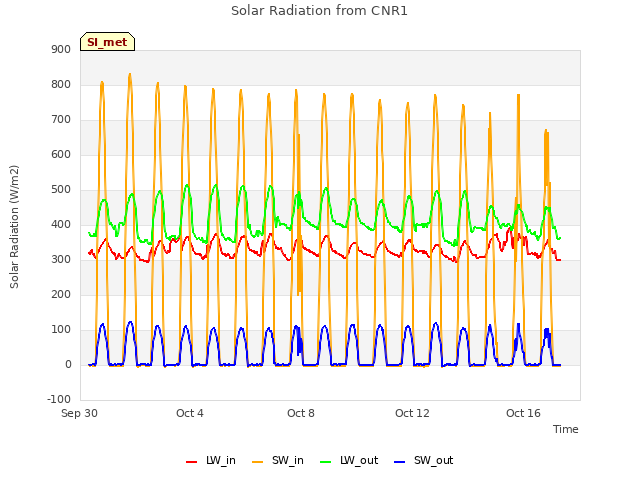The height and width of the screenshot is (480, 640).
Task: Click the chart title Solar Radiation from CNR1
Action: 319,11
